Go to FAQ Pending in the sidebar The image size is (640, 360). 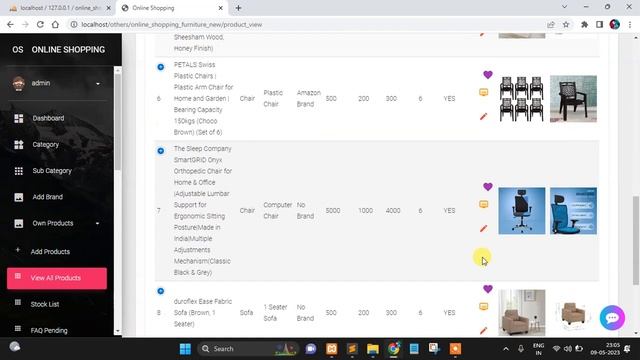coord(49,330)
